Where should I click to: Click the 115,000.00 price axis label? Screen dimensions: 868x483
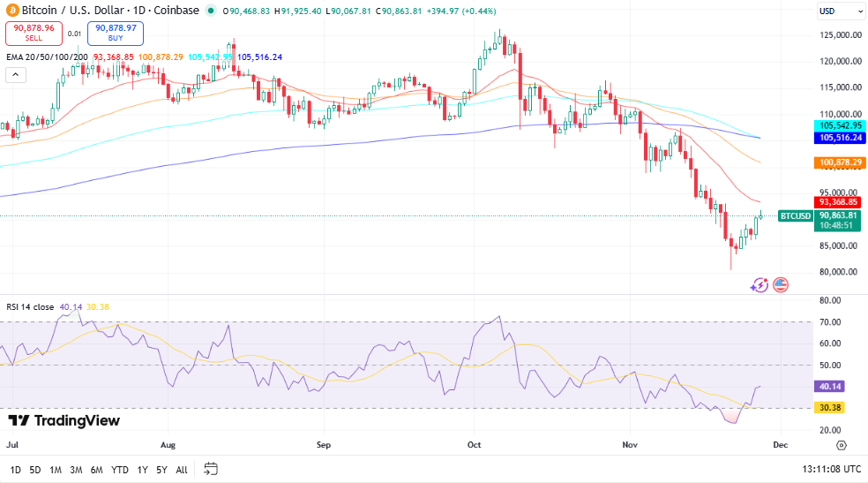[x=841, y=87]
